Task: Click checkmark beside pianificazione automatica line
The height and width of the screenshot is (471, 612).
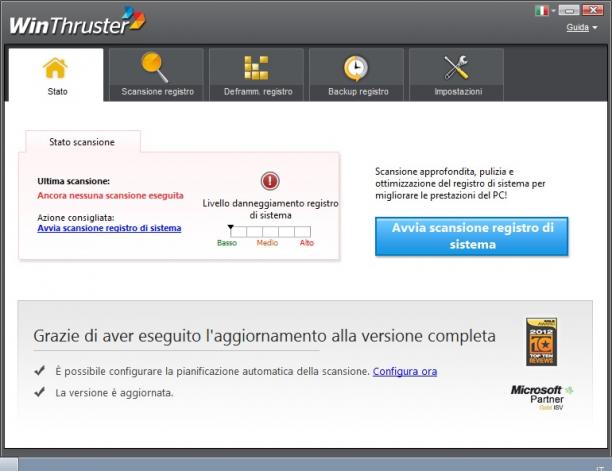Action: point(39,370)
